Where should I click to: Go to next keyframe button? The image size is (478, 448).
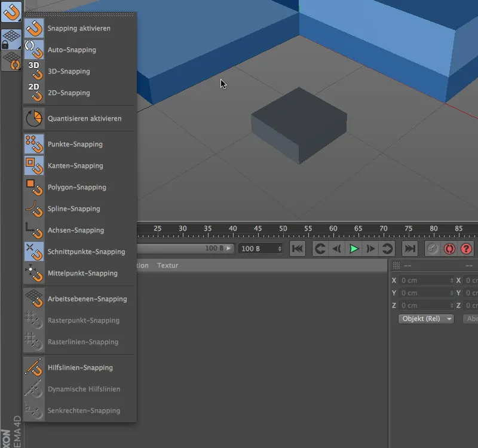tap(387, 248)
